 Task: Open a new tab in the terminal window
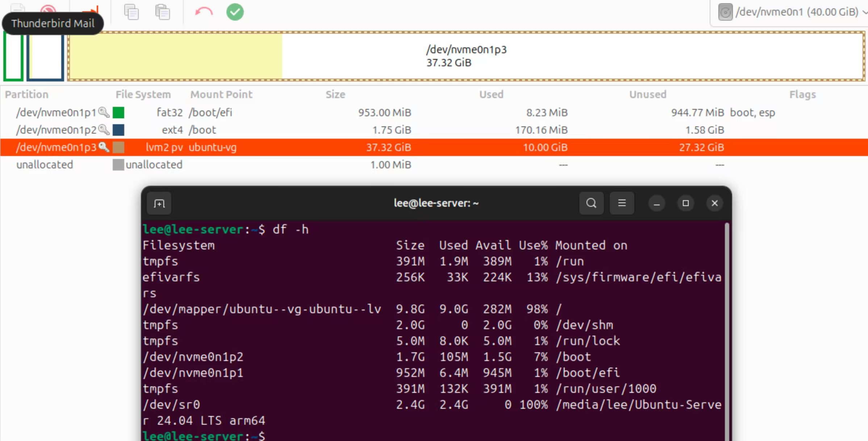(159, 203)
